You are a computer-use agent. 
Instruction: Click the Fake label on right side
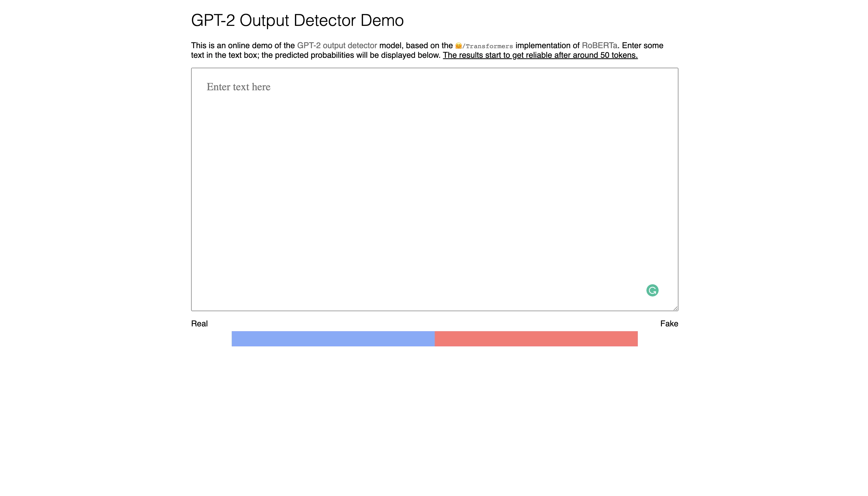tap(668, 323)
